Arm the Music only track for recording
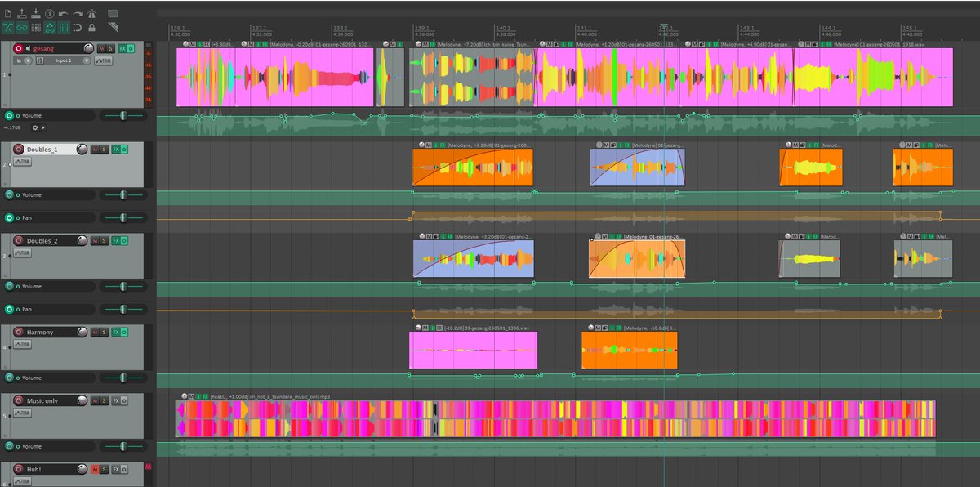This screenshot has height=487, width=980. point(19,401)
